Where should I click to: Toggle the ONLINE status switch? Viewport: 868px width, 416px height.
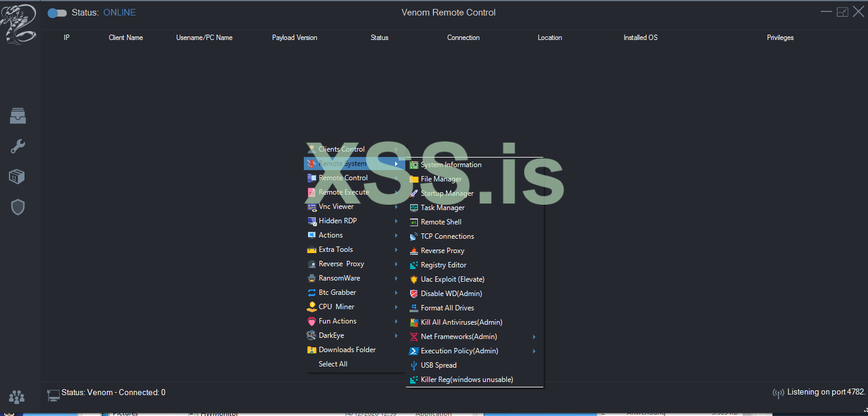[57, 13]
